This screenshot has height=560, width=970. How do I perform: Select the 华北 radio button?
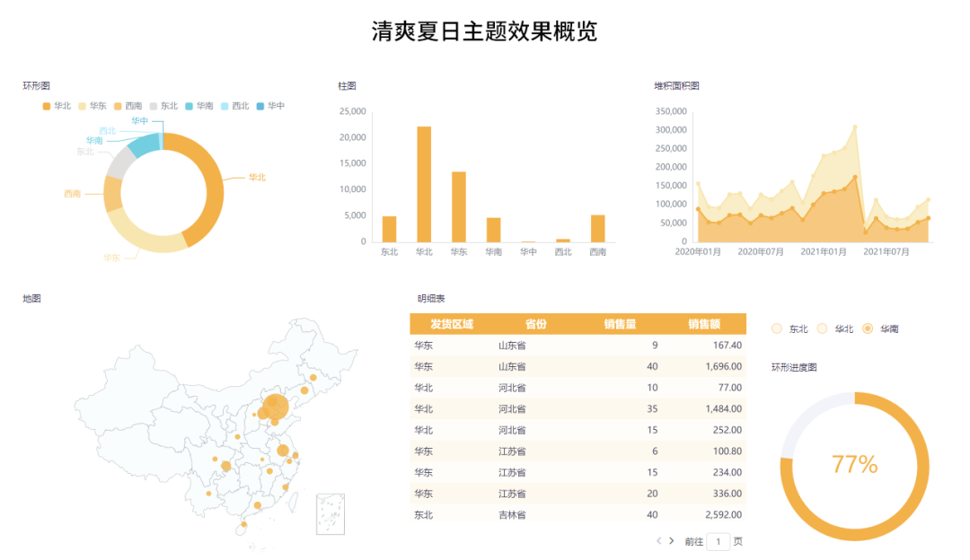[x=822, y=328]
